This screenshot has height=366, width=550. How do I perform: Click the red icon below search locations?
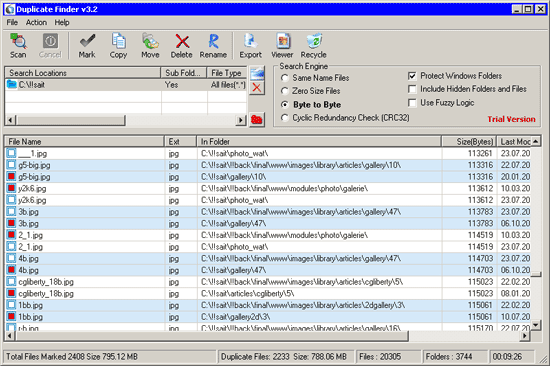pyautogui.click(x=257, y=120)
